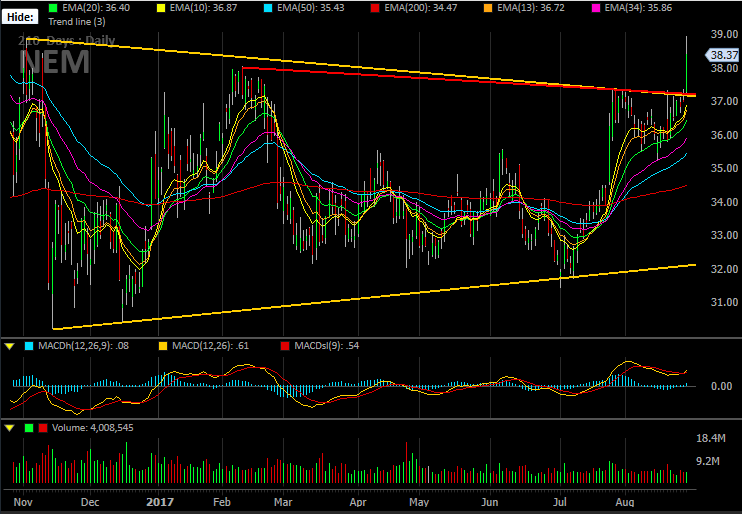Collapse the Volume panel with yellow triangle
The image size is (742, 514).
9,428
